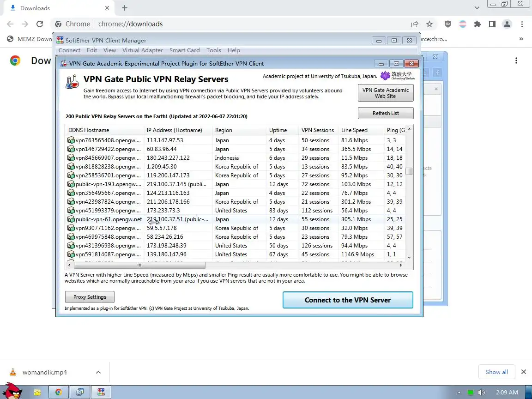Expand Chrome tab search chevron
The width and height of the screenshot is (532, 399).
477,7
